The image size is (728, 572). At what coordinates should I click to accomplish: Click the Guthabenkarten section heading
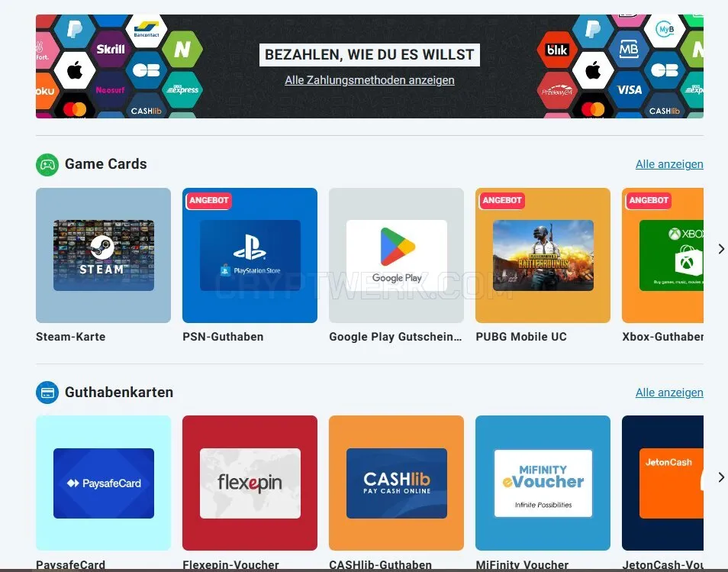(119, 393)
